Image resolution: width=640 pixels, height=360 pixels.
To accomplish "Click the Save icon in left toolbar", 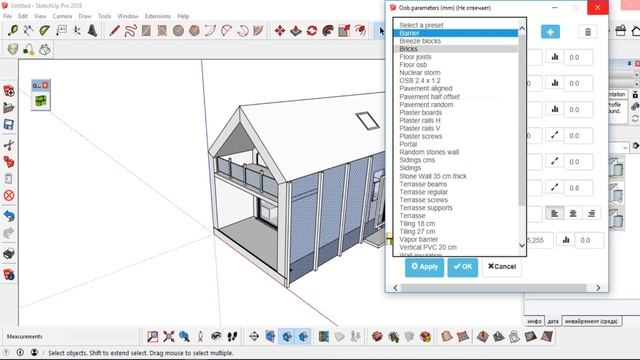I will pyautogui.click(x=9, y=124).
